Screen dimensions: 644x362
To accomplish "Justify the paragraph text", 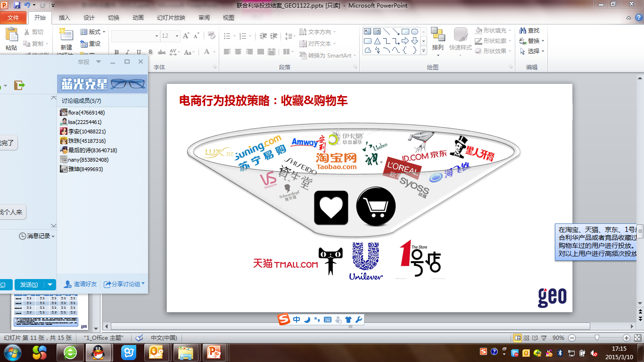I will (260, 52).
